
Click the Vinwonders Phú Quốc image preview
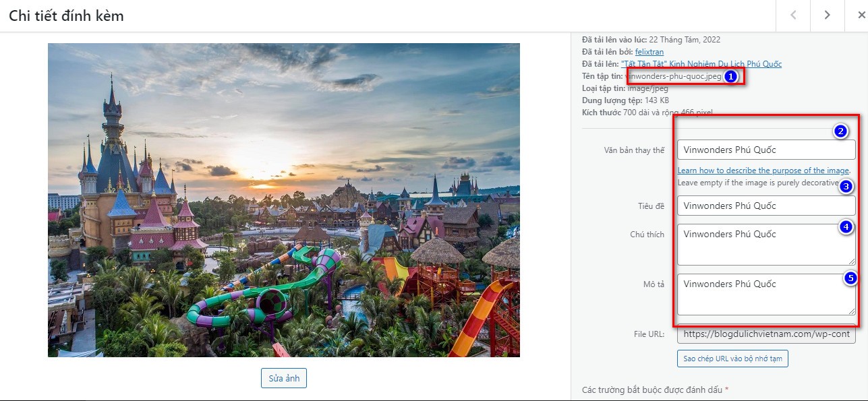[x=284, y=200]
